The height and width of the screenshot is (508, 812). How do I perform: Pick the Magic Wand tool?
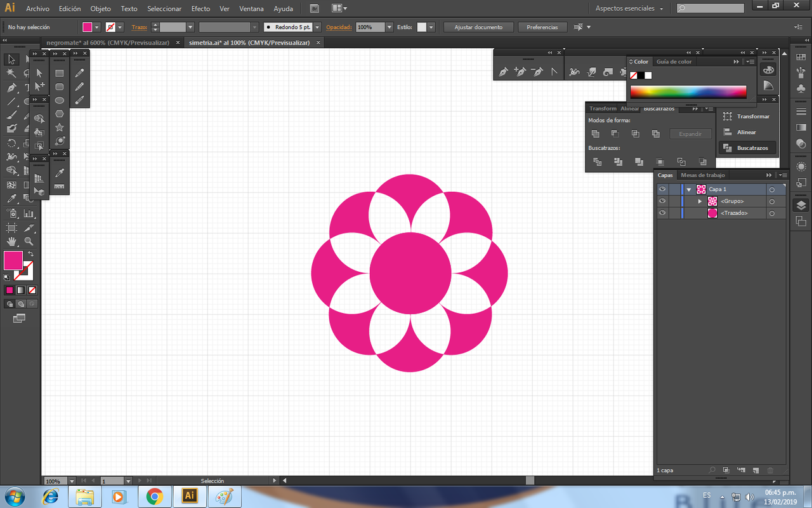pos(11,73)
